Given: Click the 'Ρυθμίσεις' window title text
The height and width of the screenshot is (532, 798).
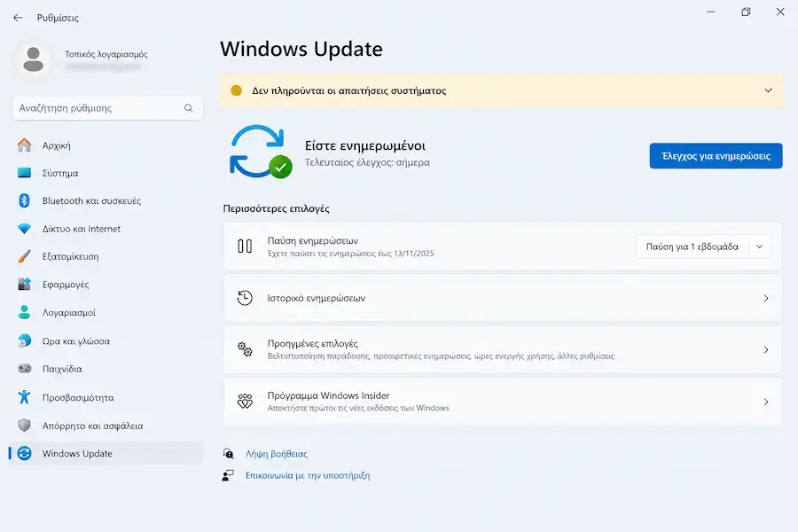Looking at the screenshot, I should (x=58, y=18).
